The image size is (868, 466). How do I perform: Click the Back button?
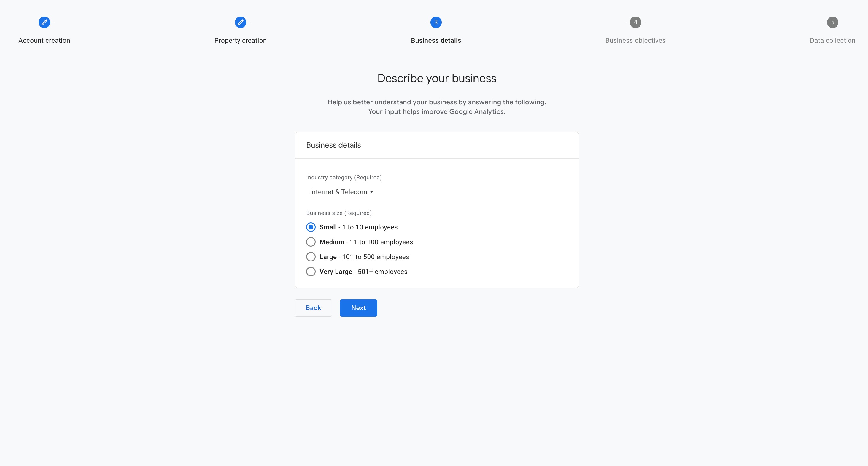pyautogui.click(x=313, y=308)
